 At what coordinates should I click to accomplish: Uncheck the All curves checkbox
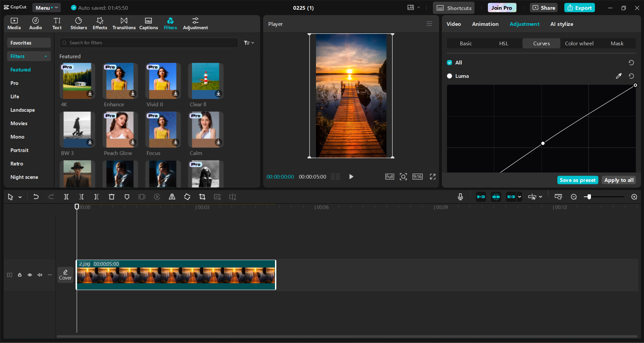tap(449, 62)
